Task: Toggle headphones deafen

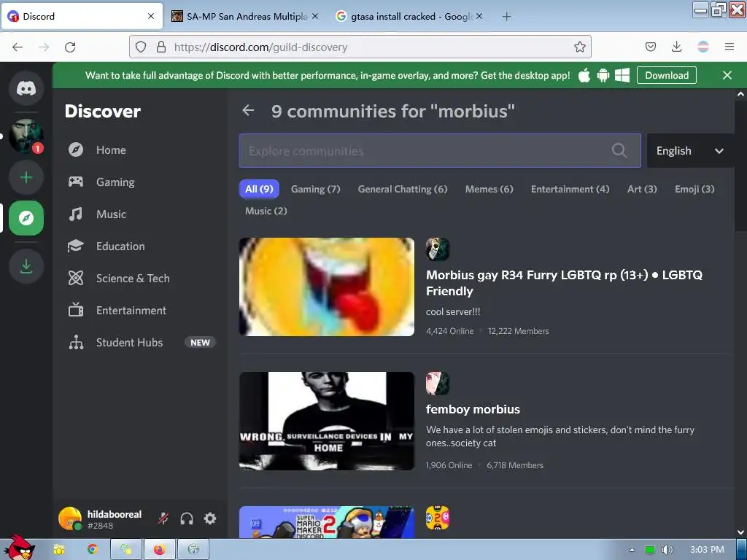Action: click(x=187, y=518)
